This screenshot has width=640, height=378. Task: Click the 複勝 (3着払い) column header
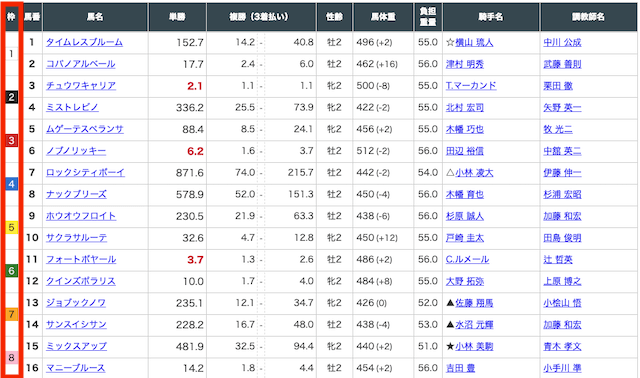261,17
